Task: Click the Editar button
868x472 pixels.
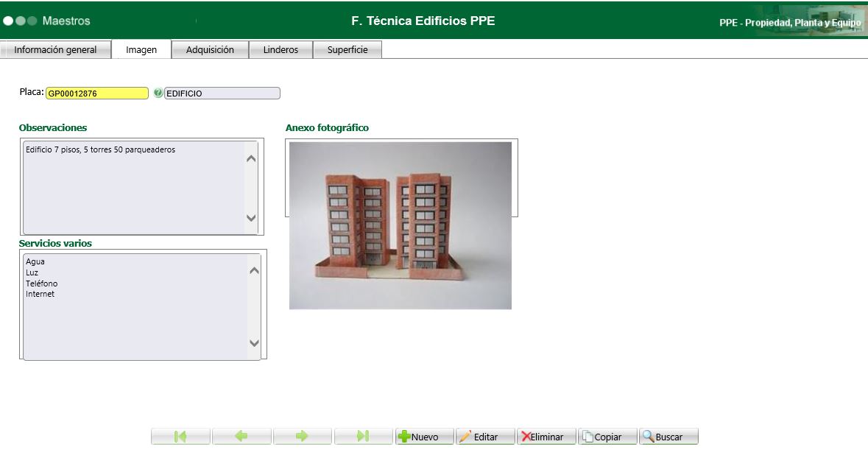Action: (x=485, y=437)
